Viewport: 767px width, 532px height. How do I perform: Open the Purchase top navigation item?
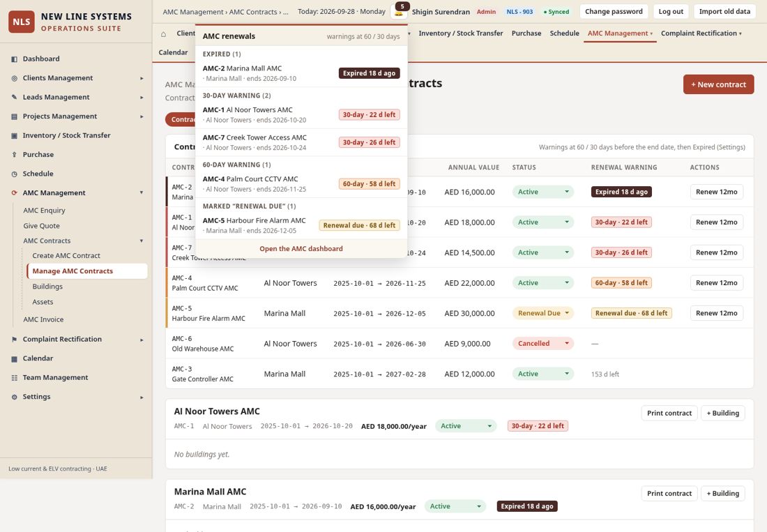[x=526, y=33]
